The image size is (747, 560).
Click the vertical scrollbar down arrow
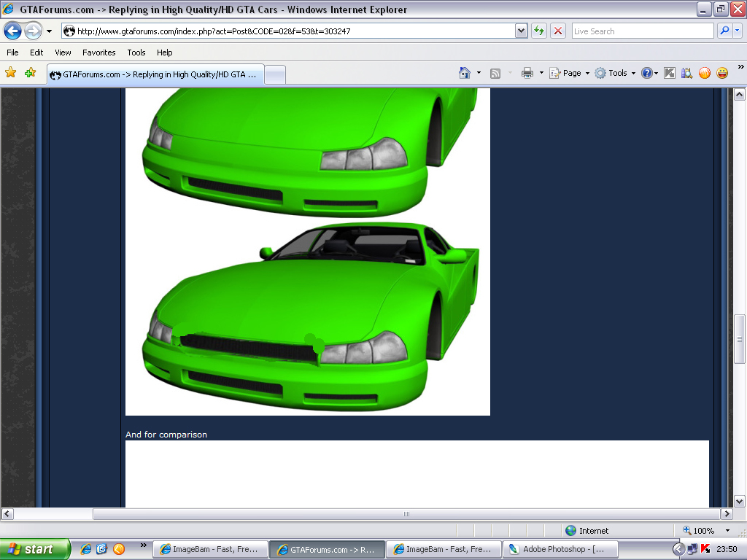click(739, 501)
